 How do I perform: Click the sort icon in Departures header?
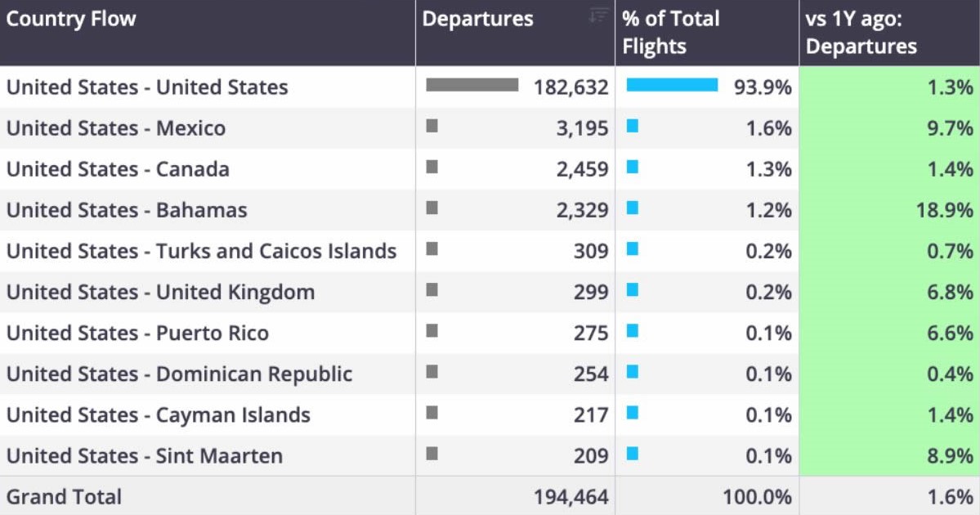pos(598,15)
